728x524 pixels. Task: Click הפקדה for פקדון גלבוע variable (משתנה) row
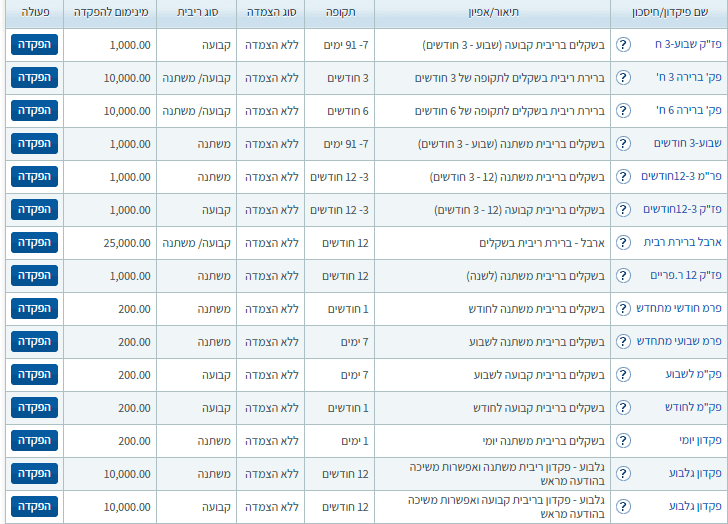click(x=34, y=473)
